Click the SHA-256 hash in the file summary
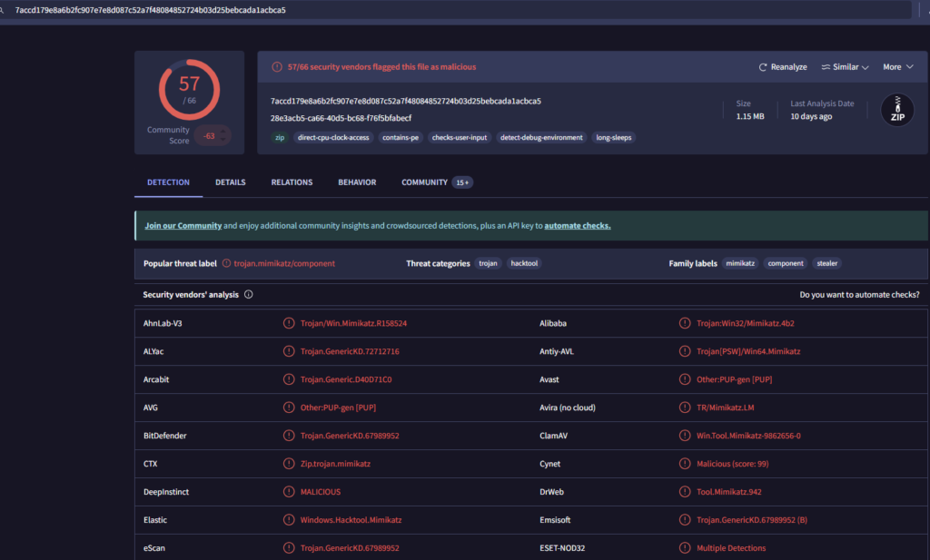Screen dimensions: 930x560 click(406, 101)
